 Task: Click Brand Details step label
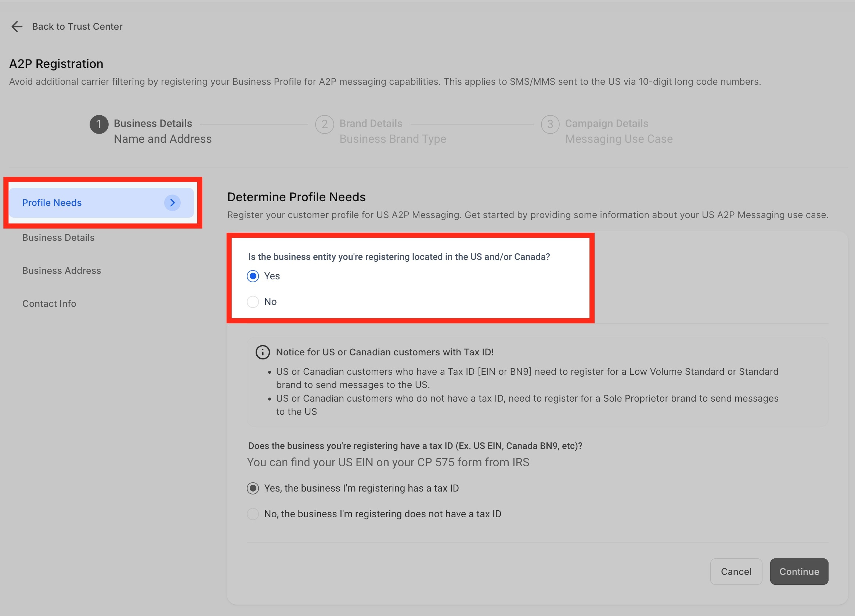point(371,124)
